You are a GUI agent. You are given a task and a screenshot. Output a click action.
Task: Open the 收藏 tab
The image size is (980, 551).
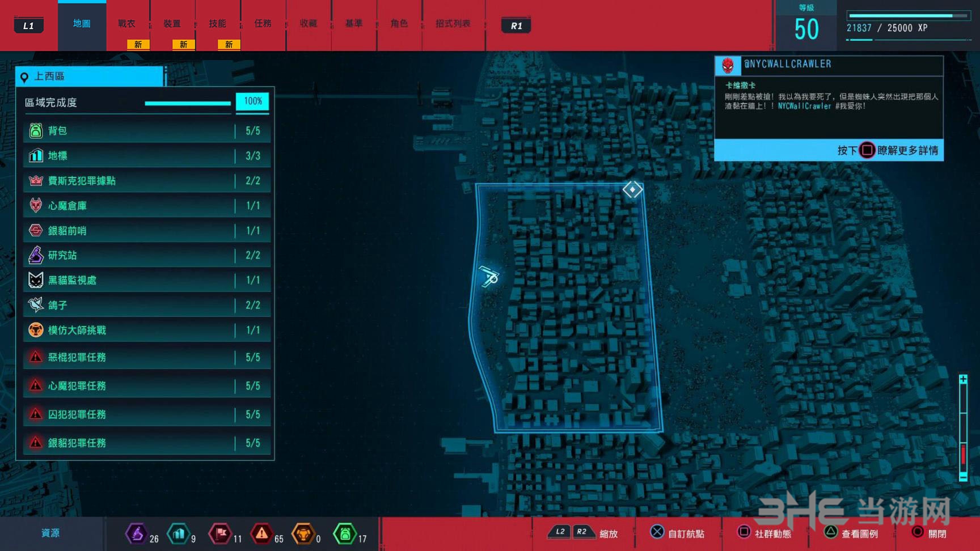coord(309,24)
